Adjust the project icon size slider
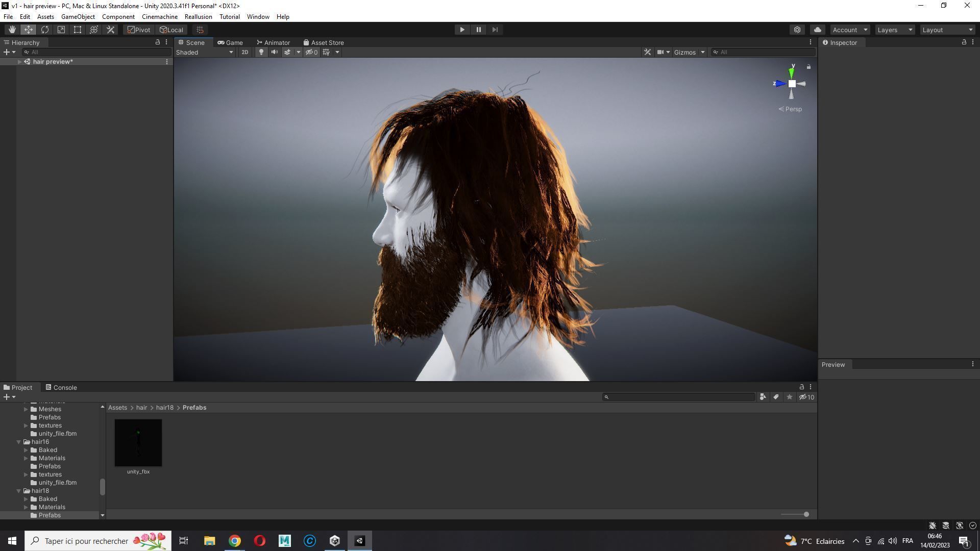980x551 pixels. (806, 514)
